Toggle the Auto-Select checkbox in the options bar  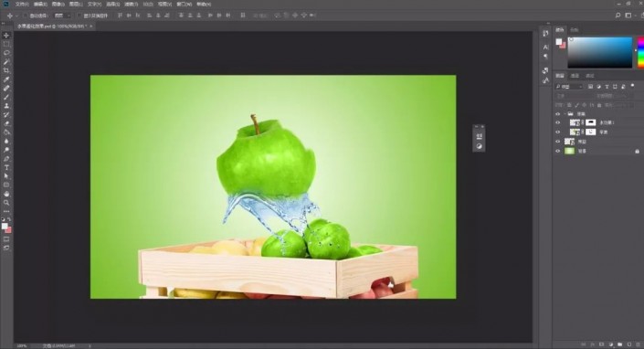(25, 16)
